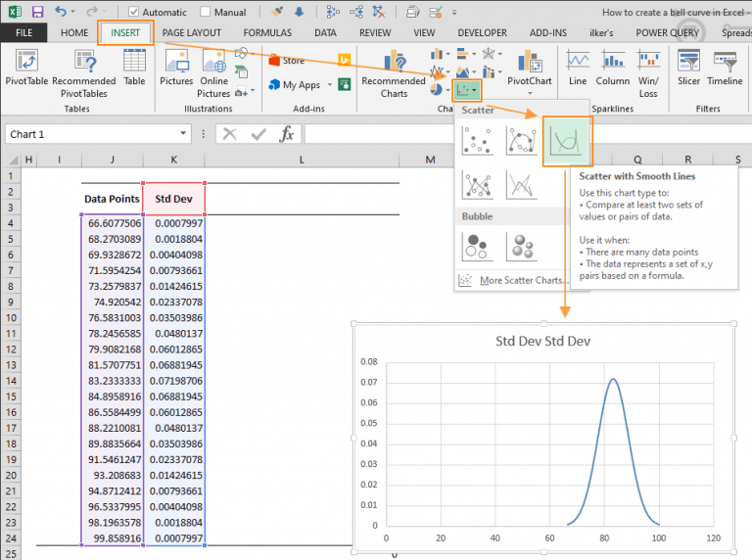Click the down arrow icon in quick access toolbar
Image resolution: width=752 pixels, height=560 pixels.
click(299, 12)
